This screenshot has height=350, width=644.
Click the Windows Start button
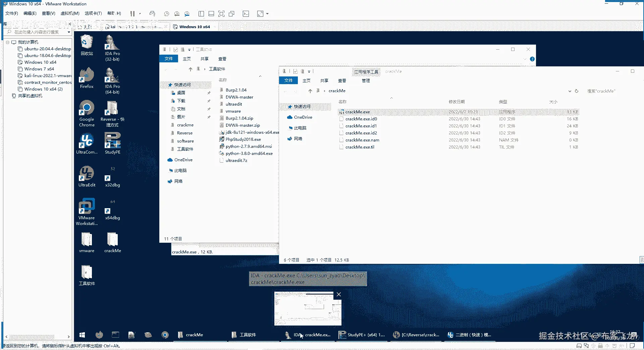(x=82, y=335)
